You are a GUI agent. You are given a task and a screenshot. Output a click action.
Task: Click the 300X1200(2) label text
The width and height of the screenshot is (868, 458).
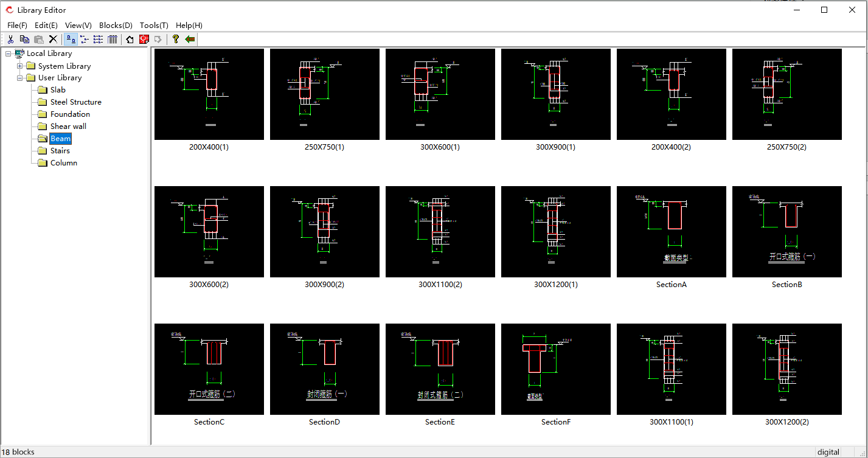click(787, 422)
